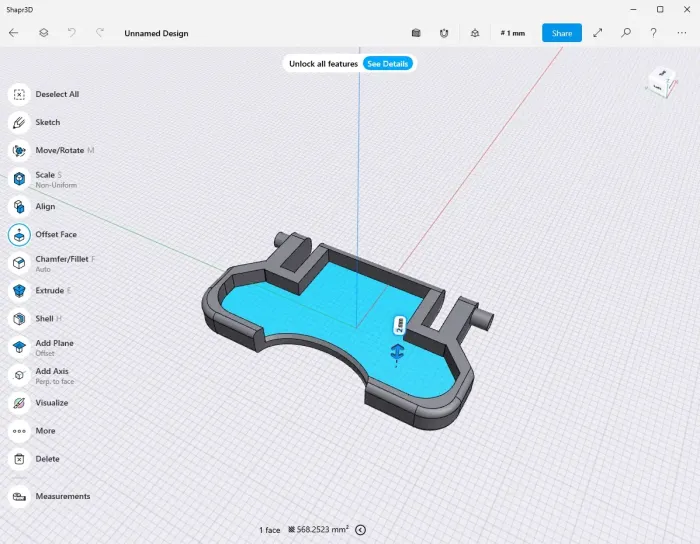Pick the Chamfer/Fillet tool icon
Image resolution: width=700 pixels, height=544 pixels.
click(x=19, y=263)
